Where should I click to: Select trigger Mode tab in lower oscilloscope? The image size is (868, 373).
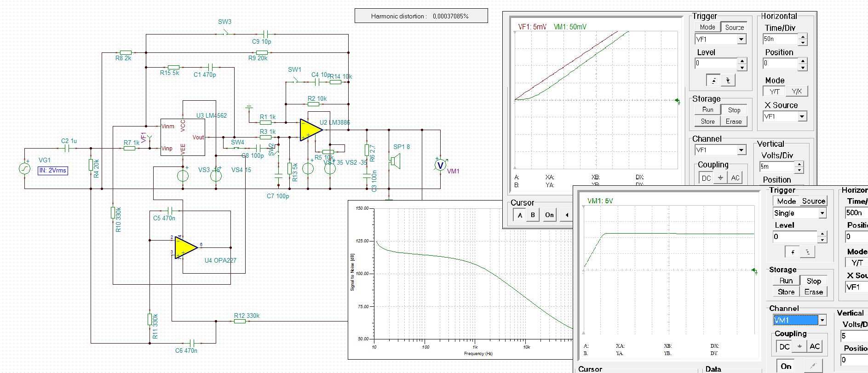786,201
